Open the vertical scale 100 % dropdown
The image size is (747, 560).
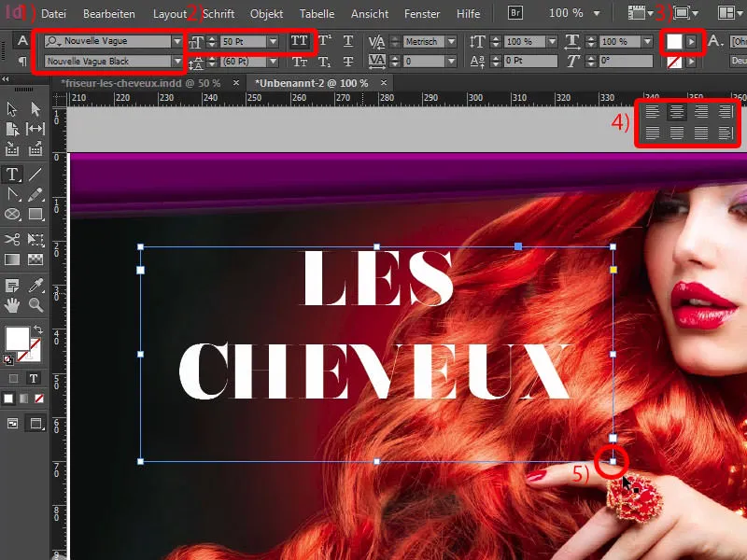[x=552, y=41]
